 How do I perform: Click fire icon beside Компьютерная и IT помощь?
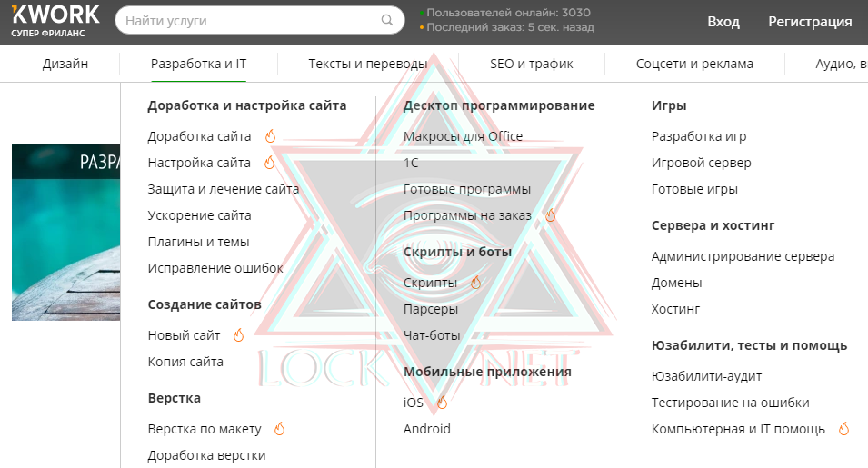843,429
